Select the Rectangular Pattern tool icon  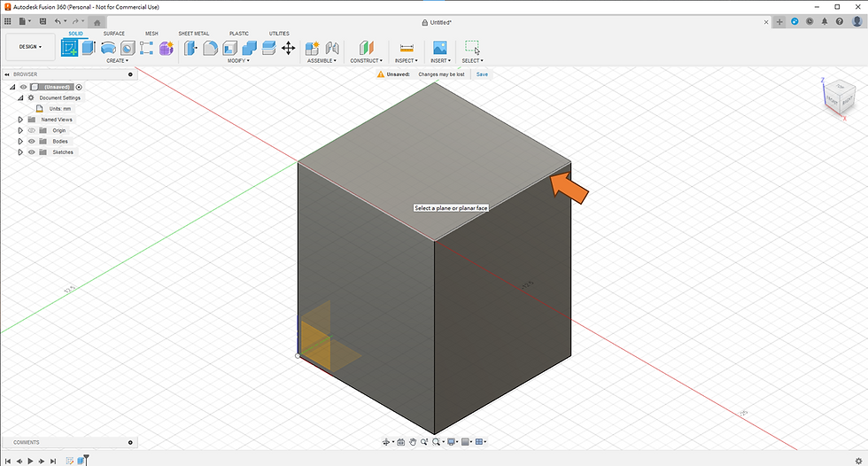coord(147,48)
